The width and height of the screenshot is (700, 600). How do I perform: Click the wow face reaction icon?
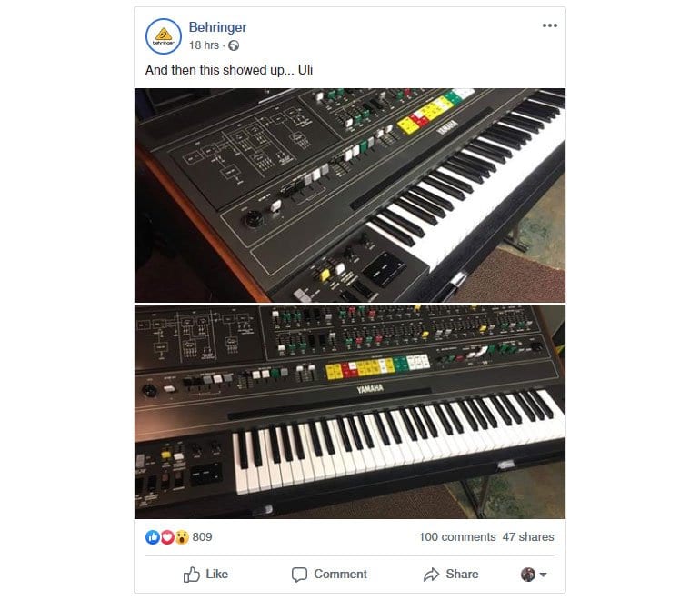(x=182, y=537)
